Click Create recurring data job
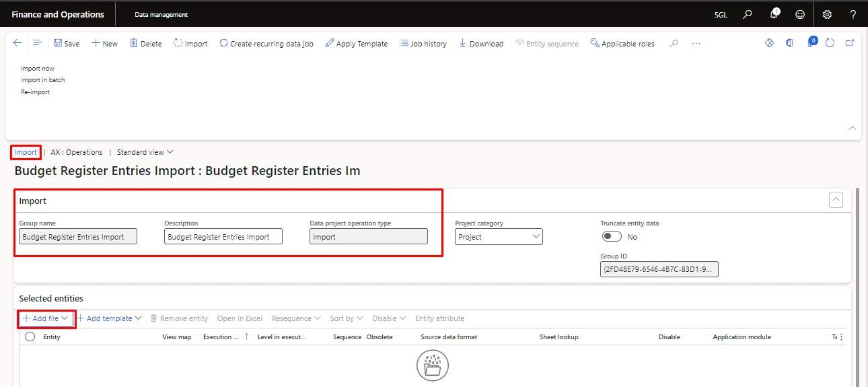Image resolution: width=868 pixels, height=387 pixels. coord(266,43)
